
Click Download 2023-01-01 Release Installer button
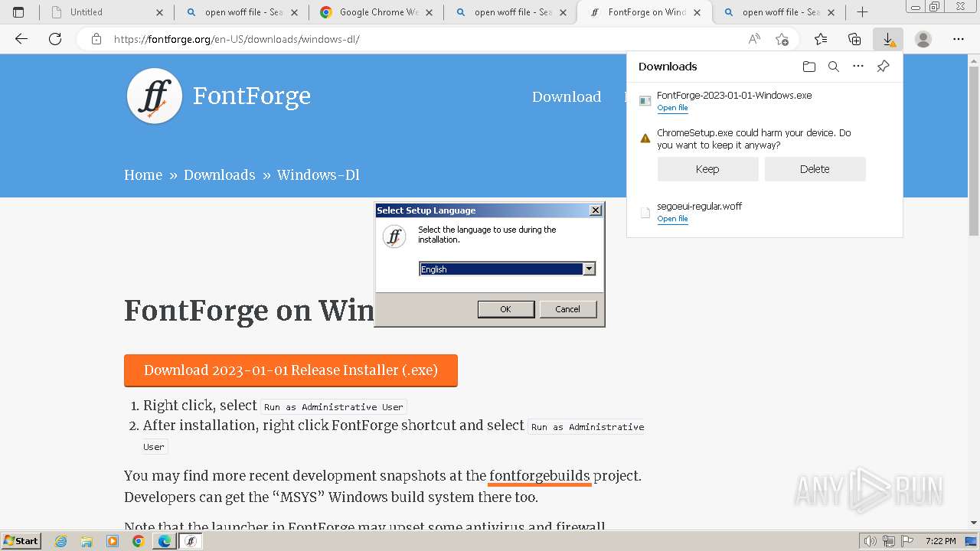pos(291,370)
